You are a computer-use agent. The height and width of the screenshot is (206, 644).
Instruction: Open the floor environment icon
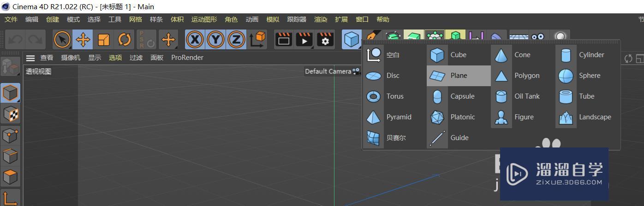518,36
